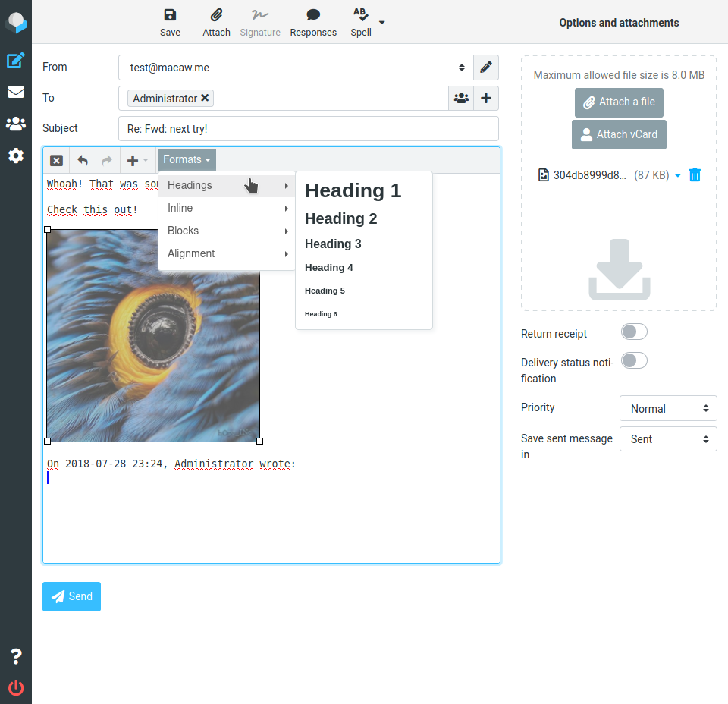The width and height of the screenshot is (728, 704).
Task: Enable Delivery status notification toggle
Action: click(x=634, y=360)
